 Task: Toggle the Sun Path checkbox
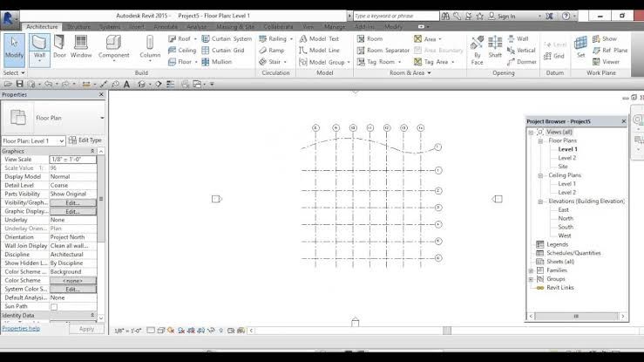(x=54, y=306)
